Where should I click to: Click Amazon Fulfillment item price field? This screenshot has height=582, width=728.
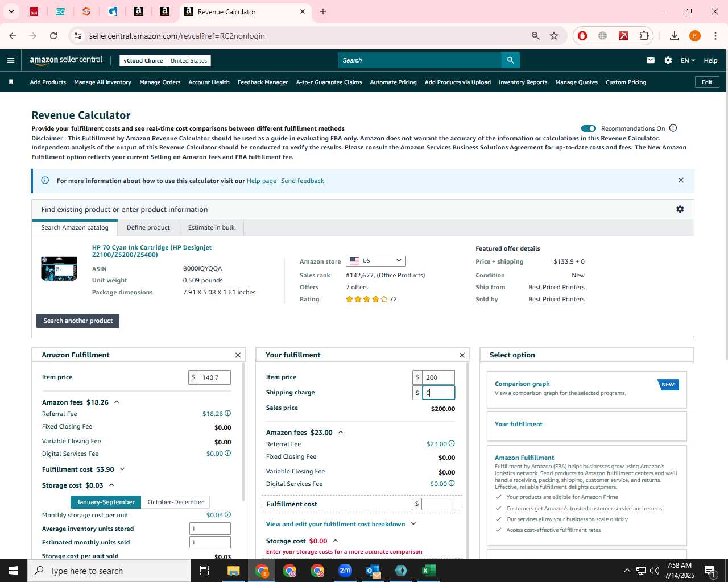coord(214,377)
